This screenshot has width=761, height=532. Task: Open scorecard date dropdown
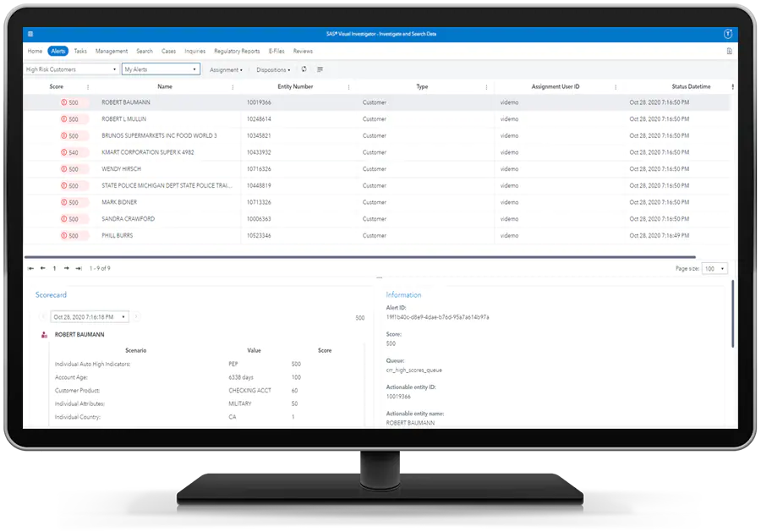(90, 317)
